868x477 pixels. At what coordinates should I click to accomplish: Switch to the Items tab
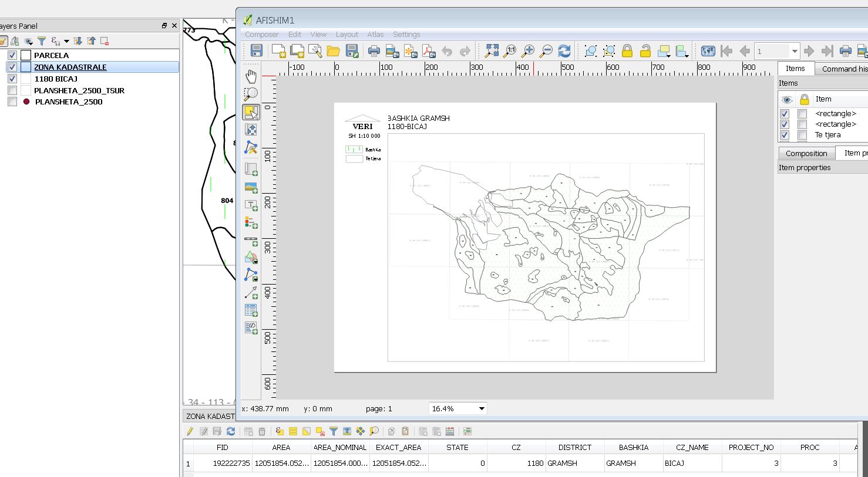795,68
